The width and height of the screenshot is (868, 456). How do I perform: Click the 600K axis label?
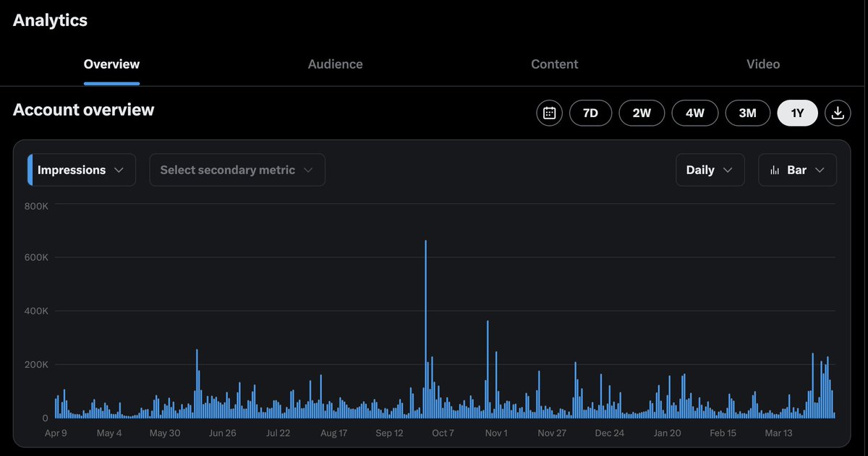(x=36, y=257)
